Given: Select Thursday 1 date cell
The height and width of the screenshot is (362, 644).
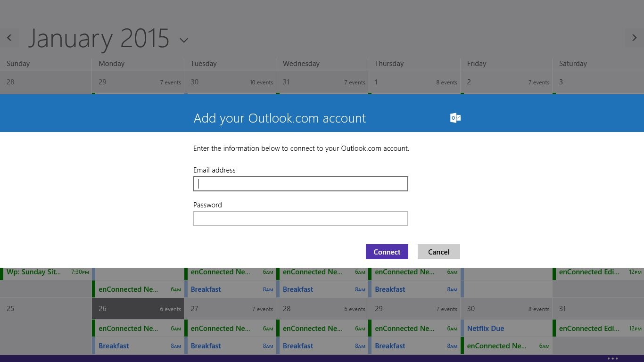Looking at the screenshot, I should coord(414,82).
